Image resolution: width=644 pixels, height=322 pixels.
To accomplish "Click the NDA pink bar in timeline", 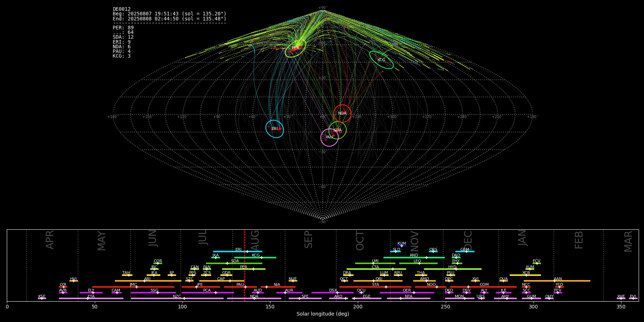I will click(x=254, y=298).
